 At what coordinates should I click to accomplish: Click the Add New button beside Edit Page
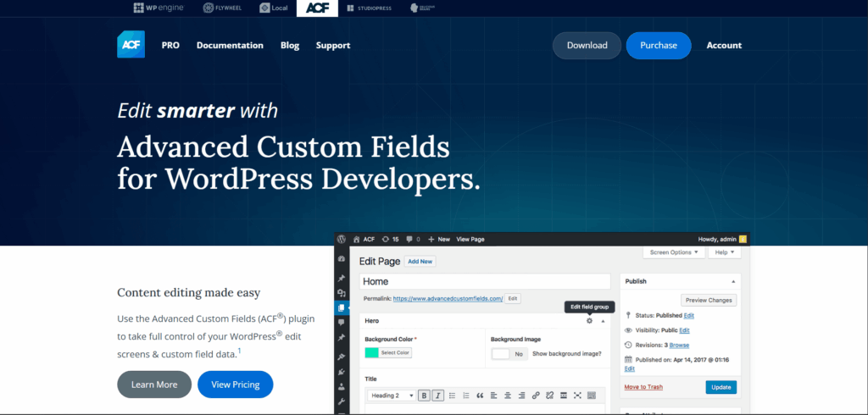tap(420, 261)
